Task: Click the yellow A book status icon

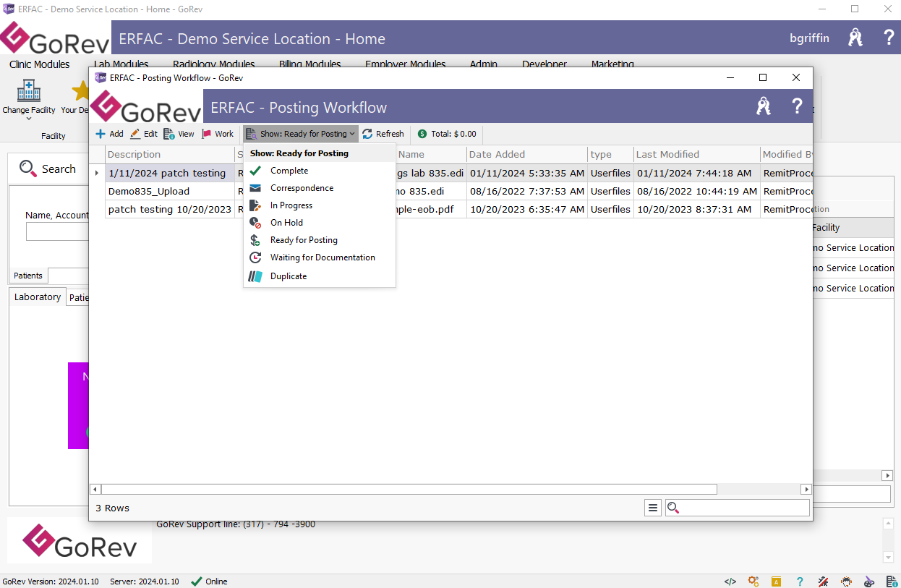Action: tap(776, 581)
